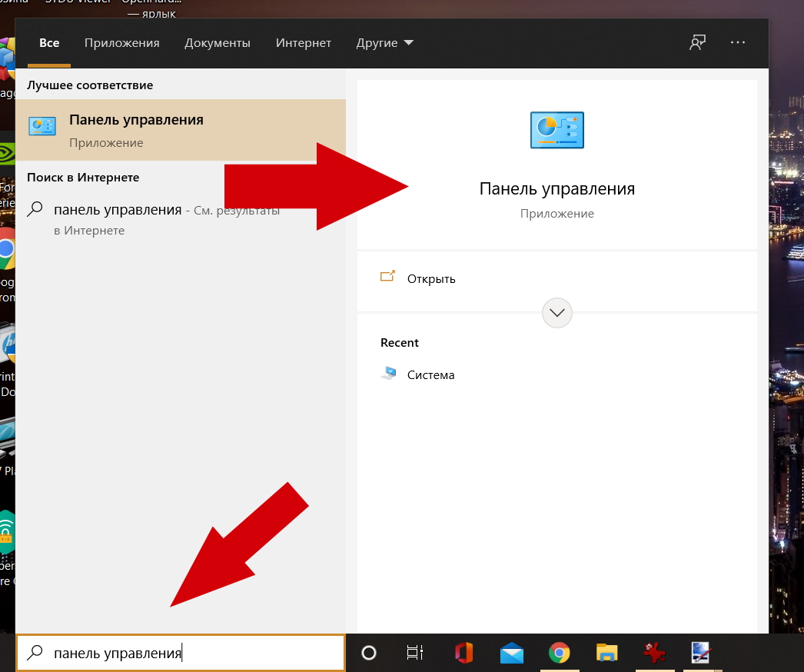Open Task View on taskbar
Image resolution: width=804 pixels, height=672 pixels.
pos(415,653)
